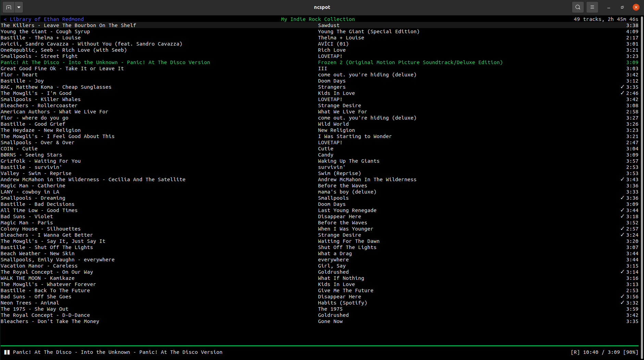Image resolution: width=644 pixels, height=360 pixels.
Task: Select Smallpools - Street Fight track
Action: pos(319,56)
